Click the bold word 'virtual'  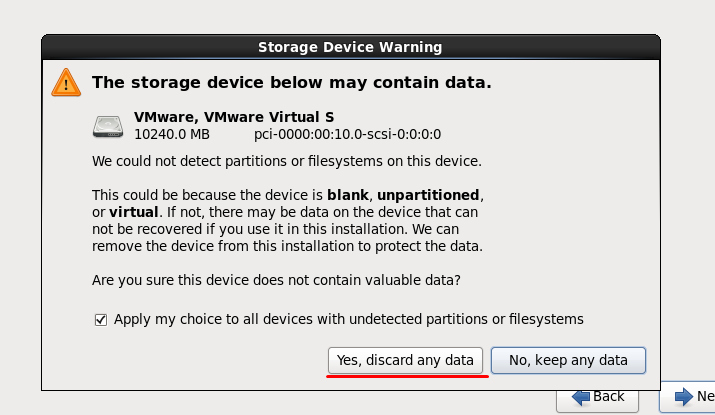[x=133, y=212]
